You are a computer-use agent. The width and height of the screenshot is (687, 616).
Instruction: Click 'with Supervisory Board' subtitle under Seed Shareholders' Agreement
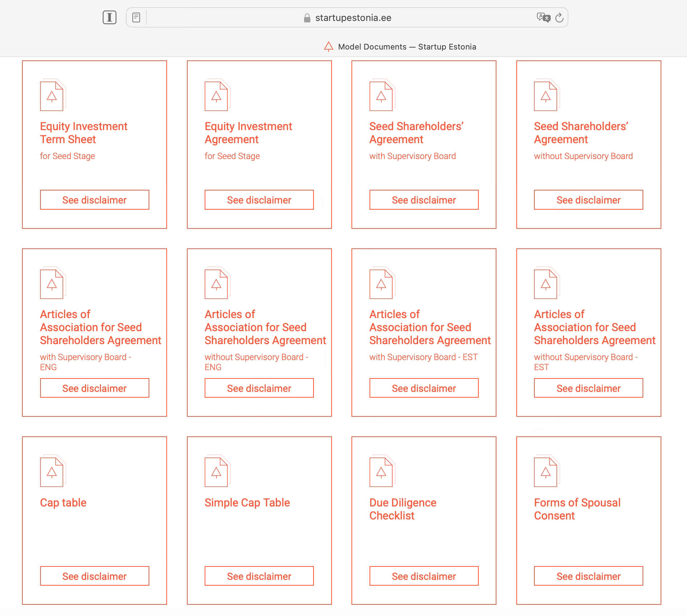[x=413, y=156]
